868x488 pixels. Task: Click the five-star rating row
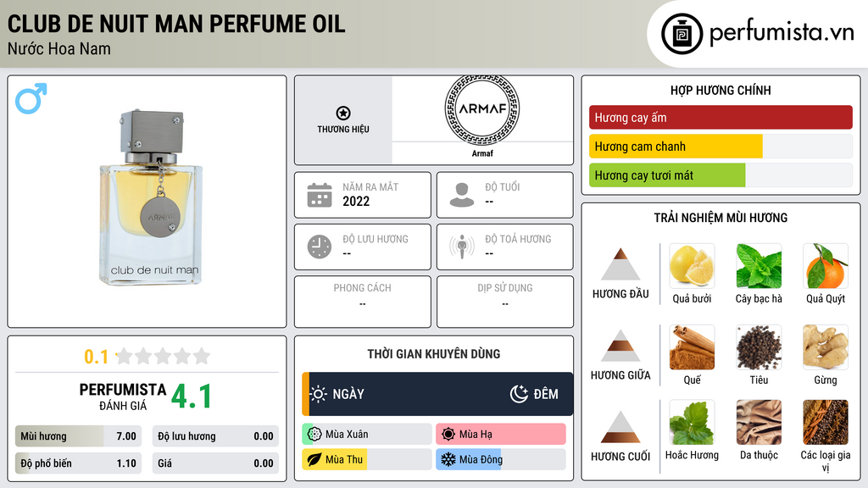pos(162,356)
